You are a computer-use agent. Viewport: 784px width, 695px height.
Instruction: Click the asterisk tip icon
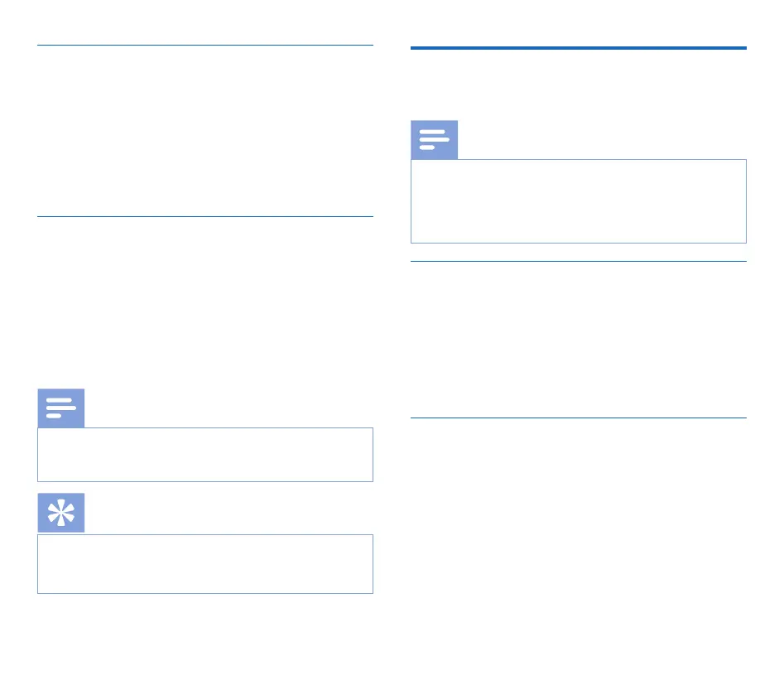click(x=60, y=514)
